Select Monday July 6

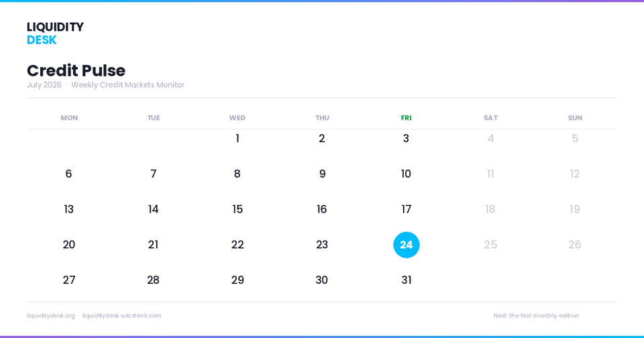68,174
